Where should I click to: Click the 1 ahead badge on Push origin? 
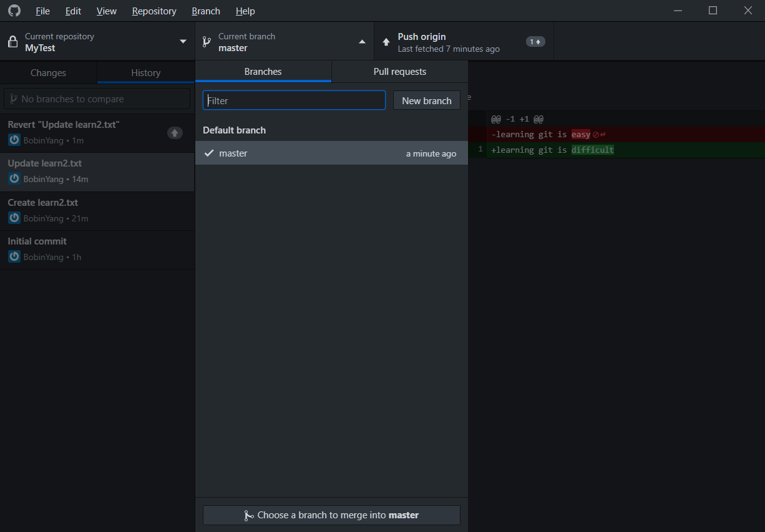535,42
